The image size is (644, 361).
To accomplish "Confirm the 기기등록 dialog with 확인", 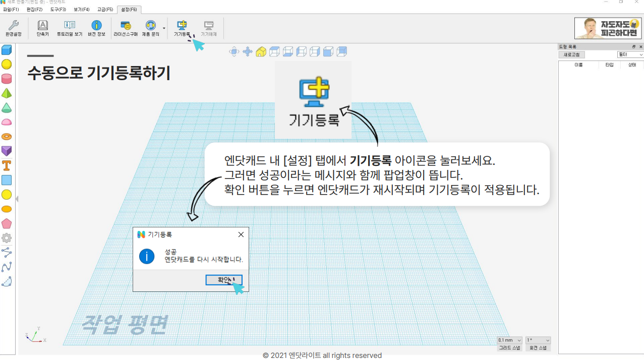I will coord(224,280).
